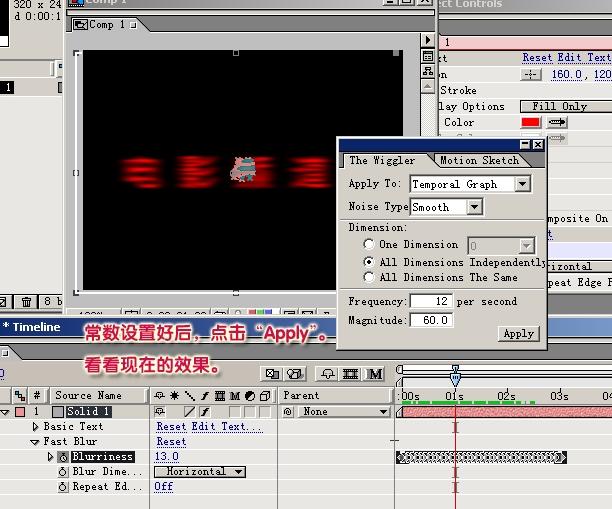Click the Frequency input field
This screenshot has height=509, width=612.
(431, 301)
